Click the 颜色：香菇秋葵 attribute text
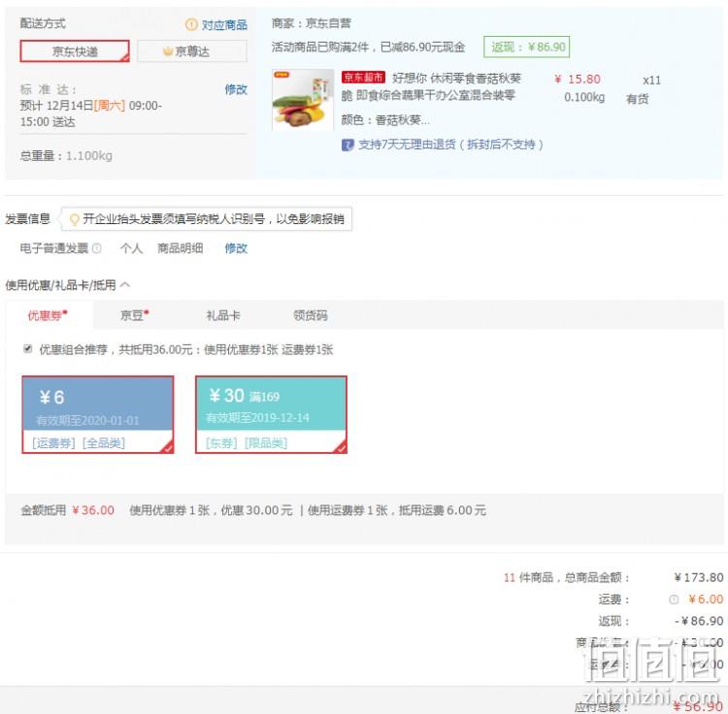Screen dimensions: 728x714 pos(385,120)
